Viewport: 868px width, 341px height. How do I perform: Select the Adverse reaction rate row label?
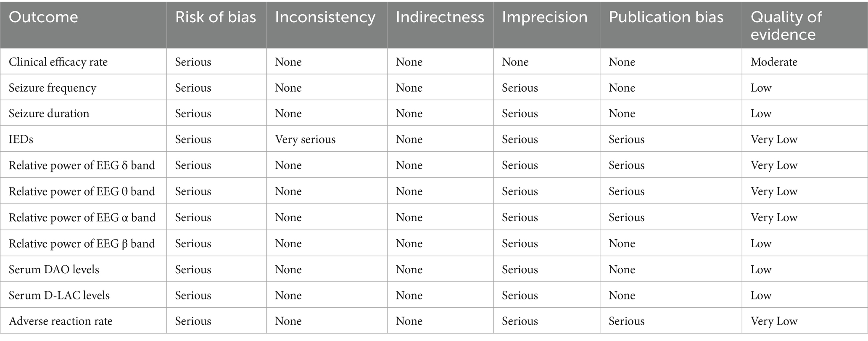[61, 321]
